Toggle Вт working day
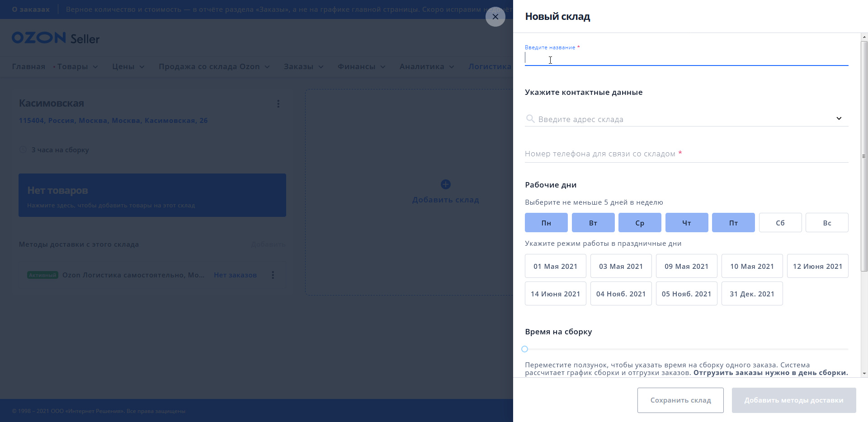Screen dimensions: 868x422 (x=593, y=223)
